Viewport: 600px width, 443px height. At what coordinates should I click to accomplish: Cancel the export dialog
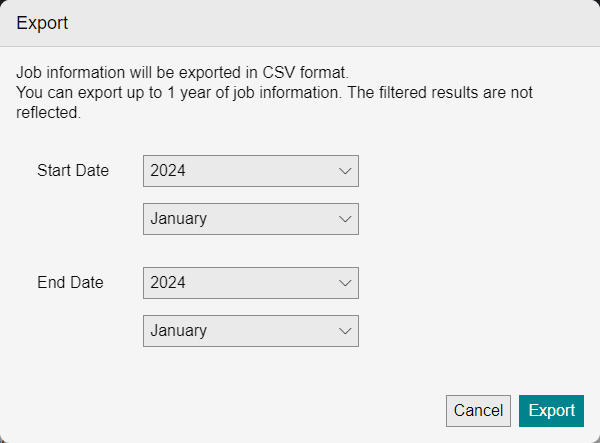tap(478, 411)
